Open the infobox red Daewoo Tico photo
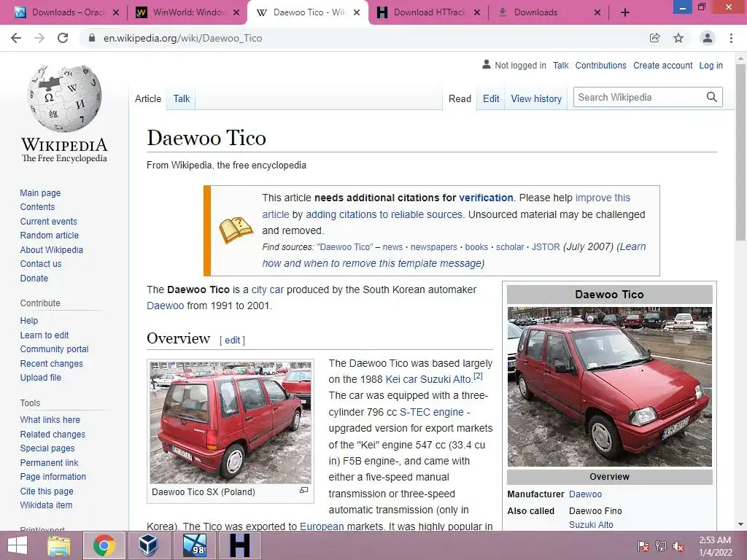The width and height of the screenshot is (747, 560). pyautogui.click(x=609, y=386)
